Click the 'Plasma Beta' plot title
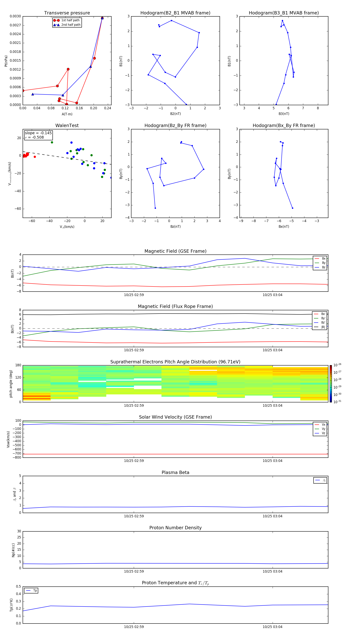 click(x=175, y=472)
